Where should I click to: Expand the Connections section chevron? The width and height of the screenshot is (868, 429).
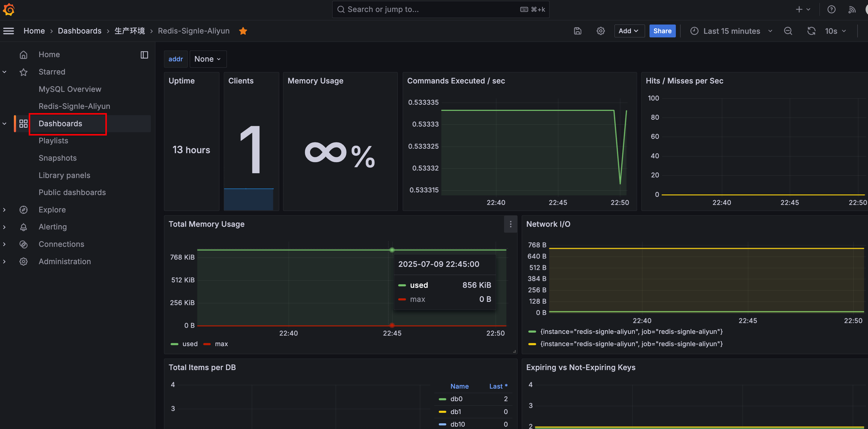click(x=4, y=244)
